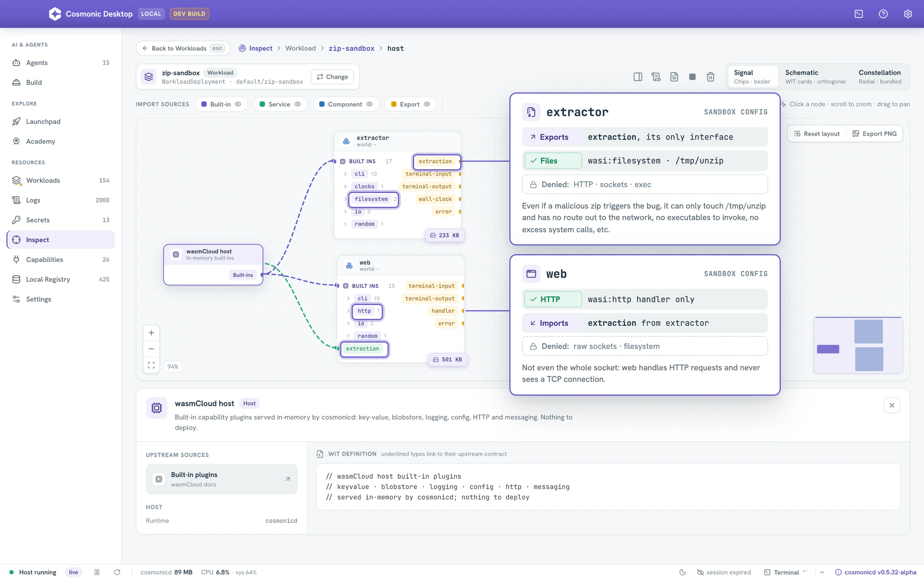This screenshot has height=580, width=924.
Task: Close the wasmCloud host details panel
Action: coord(892,405)
